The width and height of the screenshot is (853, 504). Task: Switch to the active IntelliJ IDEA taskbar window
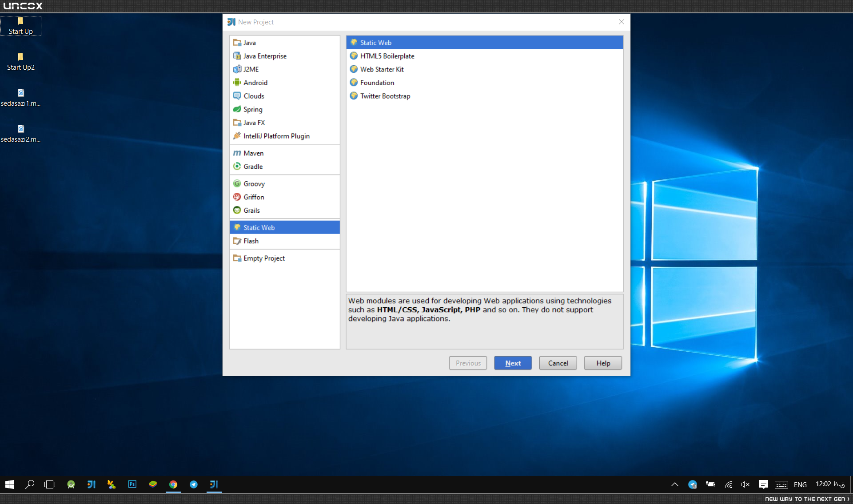pos(214,484)
